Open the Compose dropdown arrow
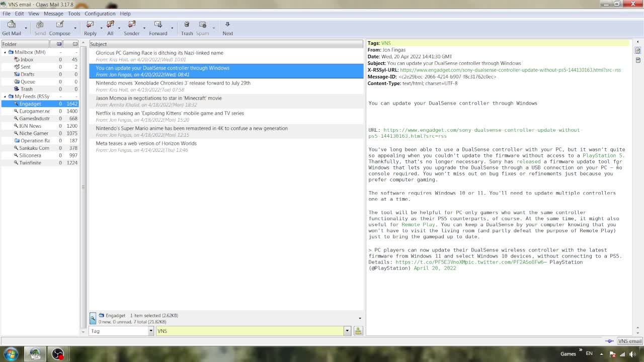This screenshot has width=644, height=362. click(x=75, y=28)
